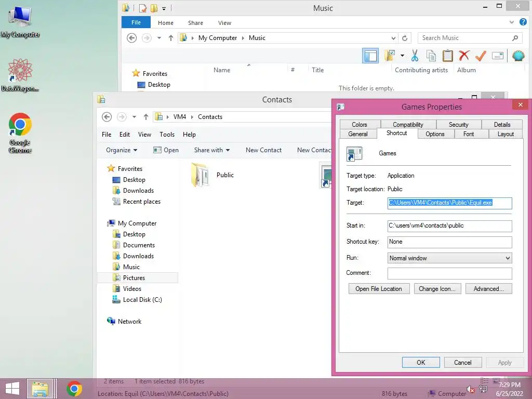Switch to Compatibility tab in Games Properties
The width and height of the screenshot is (532, 399).
coord(408,125)
